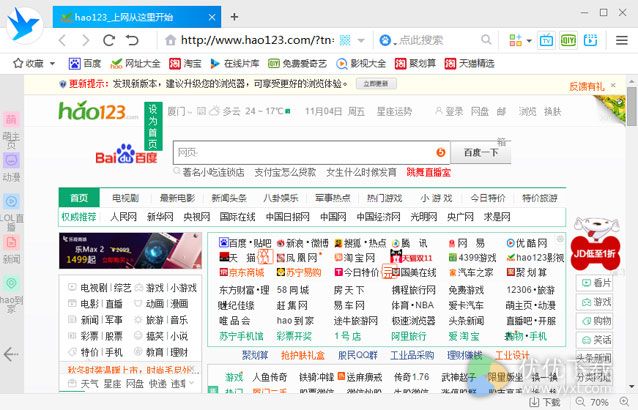This screenshot has width=638, height=410.
Task: Click the 百度一下 search button
Action: [481, 153]
